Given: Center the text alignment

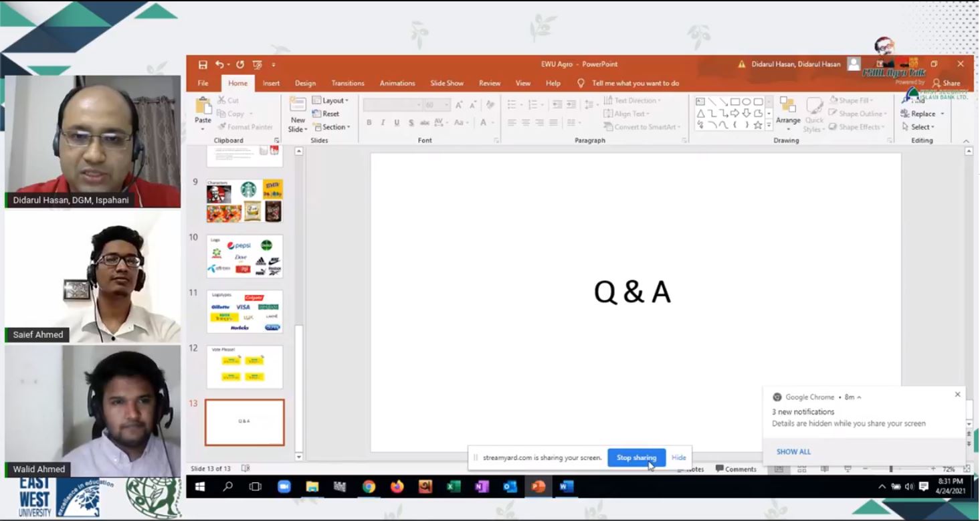Looking at the screenshot, I should pos(526,123).
